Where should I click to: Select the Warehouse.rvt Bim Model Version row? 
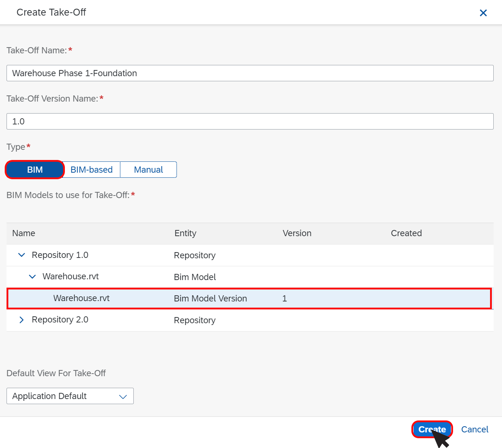tap(249, 299)
